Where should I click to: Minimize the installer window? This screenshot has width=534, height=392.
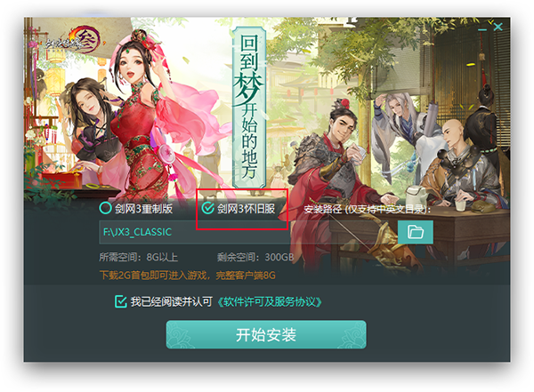pyautogui.click(x=482, y=29)
